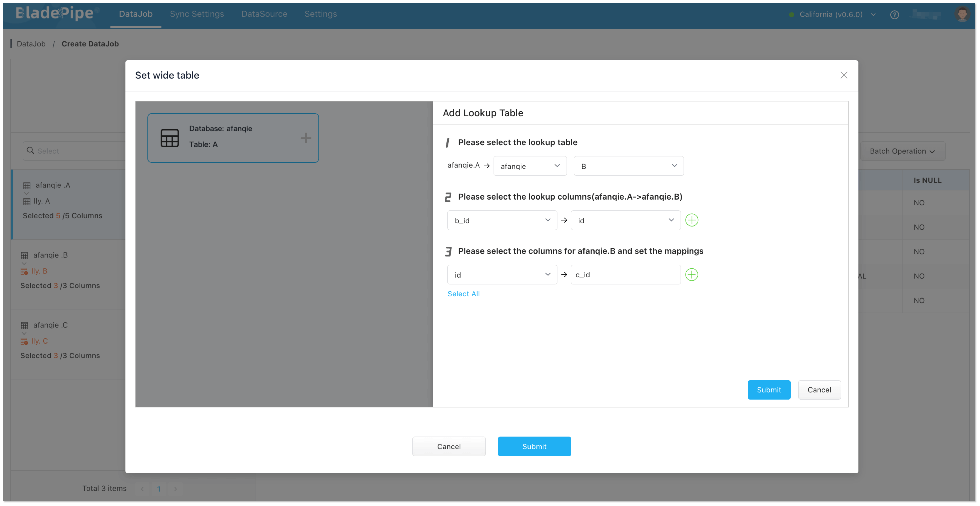Add another column mapping row with green plus
Screen dimensions: 980x506
[691, 275]
